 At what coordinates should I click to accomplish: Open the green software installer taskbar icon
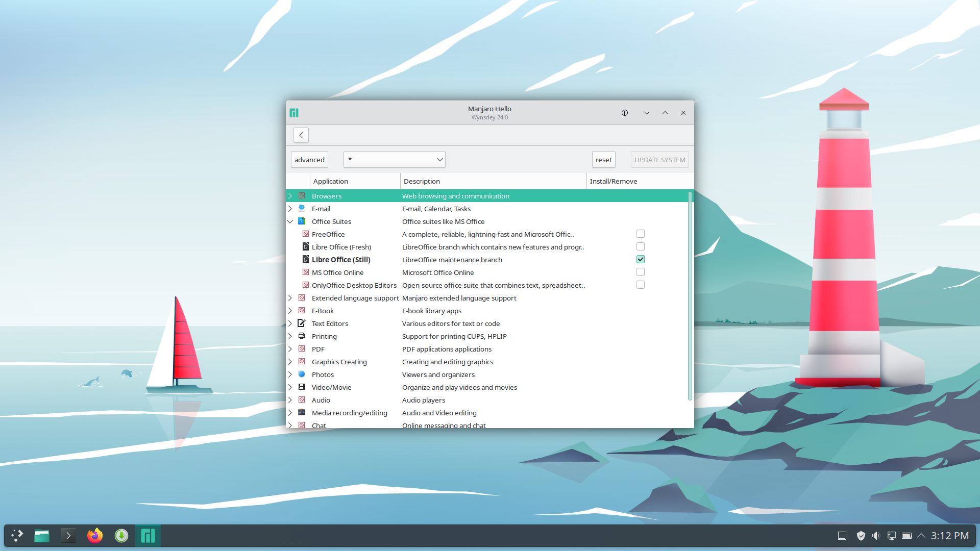[x=121, y=536]
